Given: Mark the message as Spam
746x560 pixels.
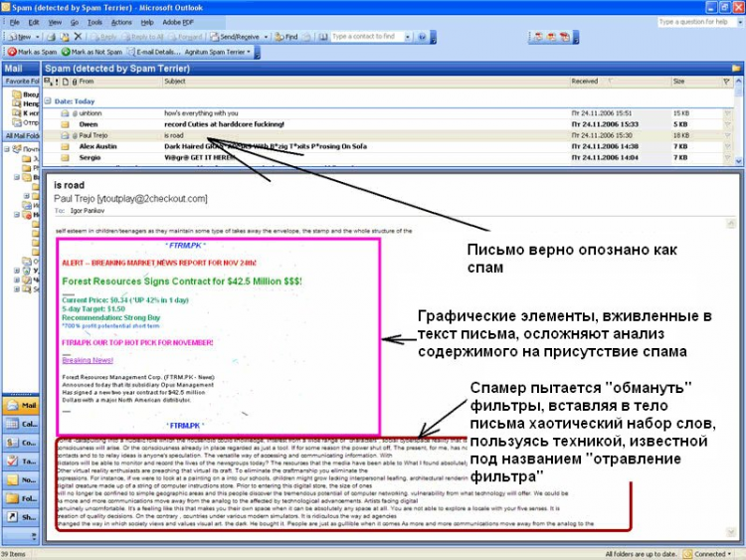Looking at the screenshot, I should pyautogui.click(x=32, y=52).
